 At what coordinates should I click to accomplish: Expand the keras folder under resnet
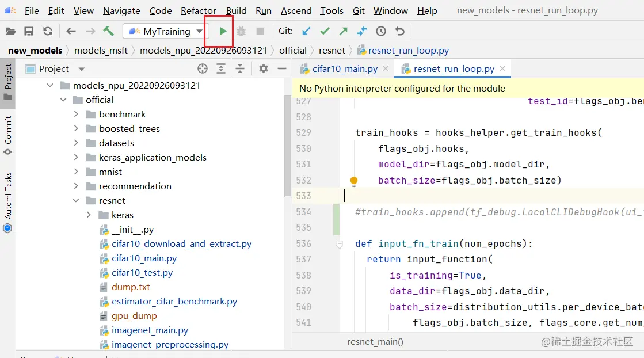point(89,215)
